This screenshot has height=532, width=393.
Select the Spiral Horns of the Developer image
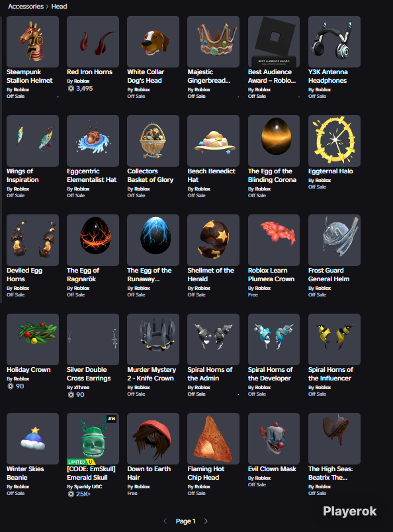click(274, 339)
